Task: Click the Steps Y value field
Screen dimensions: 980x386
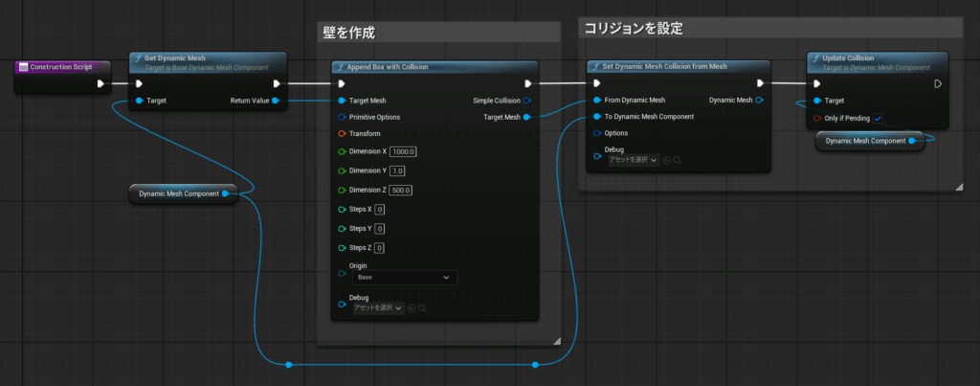Action: tap(379, 228)
